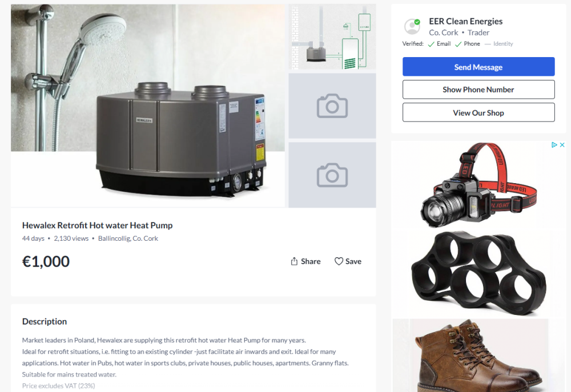Click Price excludes VAT (23%) line
This screenshot has height=392, width=571.
point(59,386)
